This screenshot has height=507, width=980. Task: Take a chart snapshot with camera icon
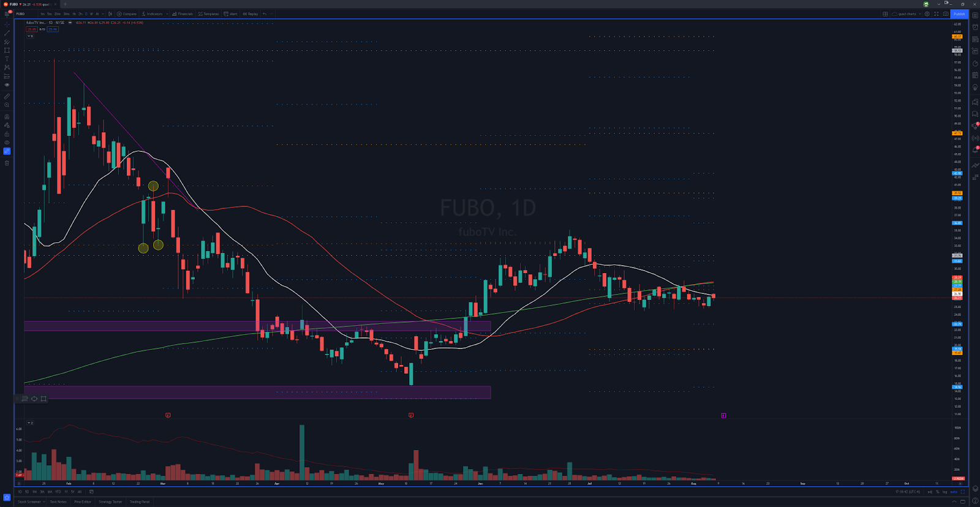(946, 13)
